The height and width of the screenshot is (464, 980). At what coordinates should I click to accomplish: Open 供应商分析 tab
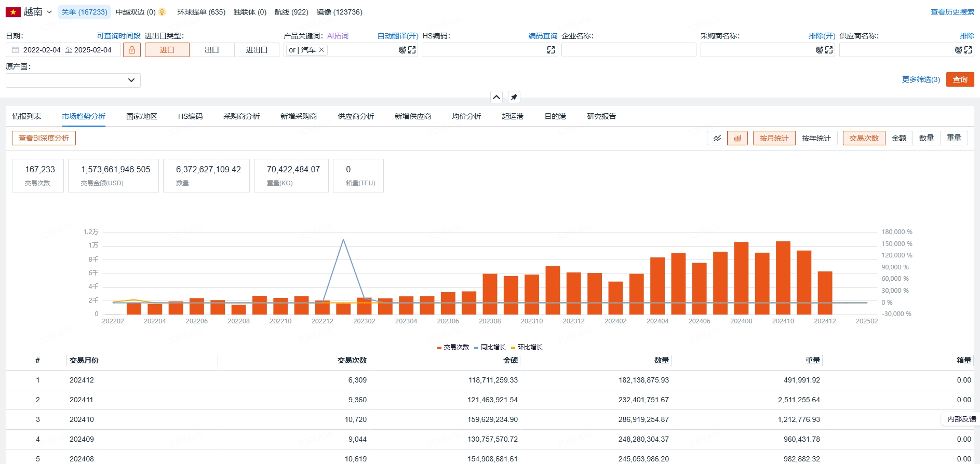[x=356, y=116]
